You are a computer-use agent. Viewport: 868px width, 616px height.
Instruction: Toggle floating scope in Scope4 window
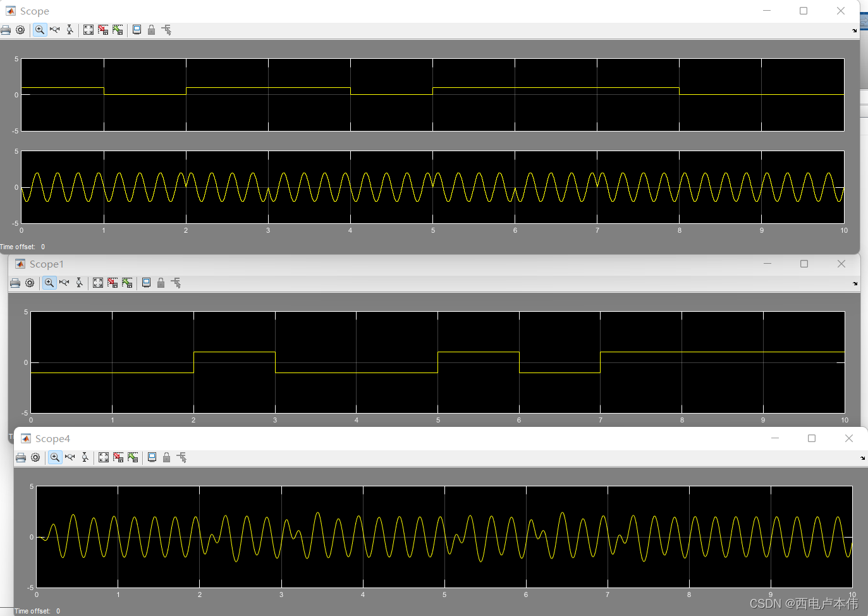pos(152,457)
